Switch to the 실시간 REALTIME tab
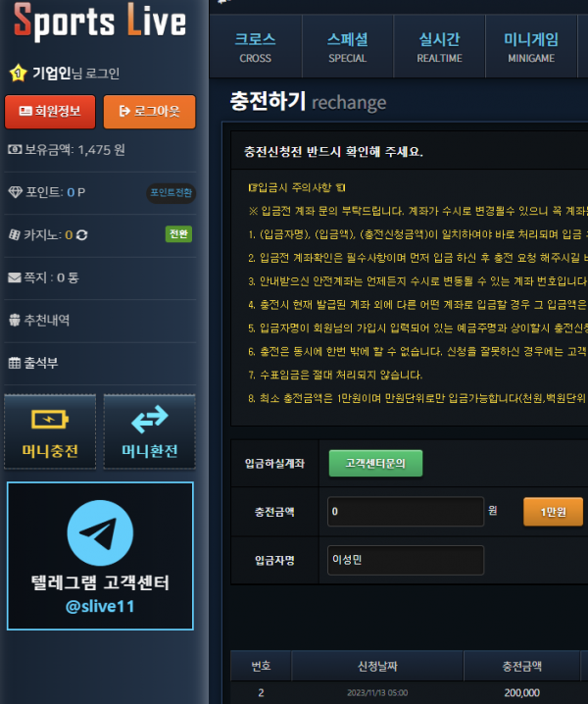 coord(439,47)
